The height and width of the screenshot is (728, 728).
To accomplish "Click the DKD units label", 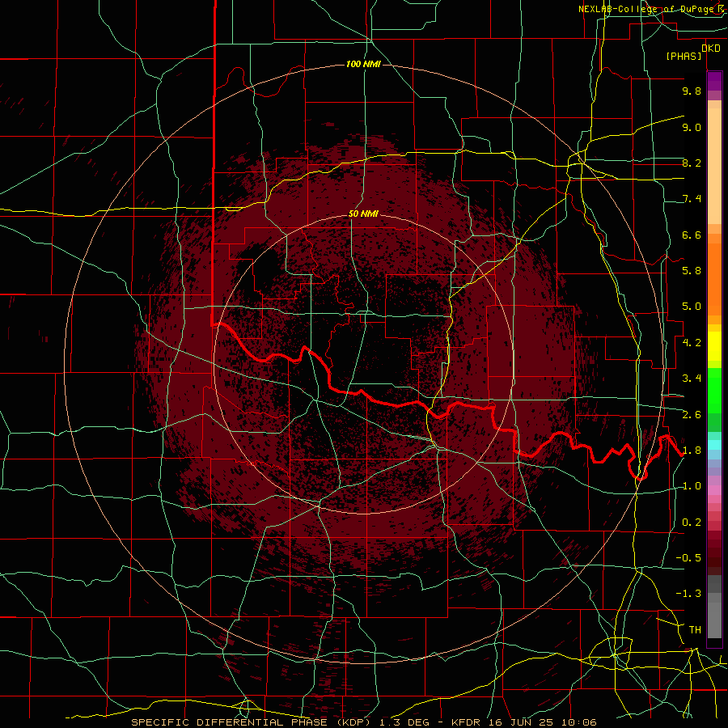I will [x=711, y=49].
